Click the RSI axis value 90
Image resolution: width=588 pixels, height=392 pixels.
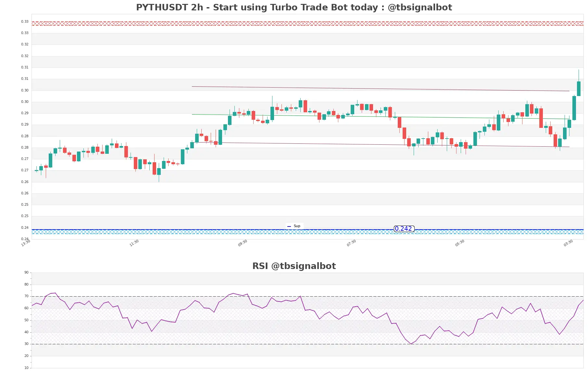pyautogui.click(x=26, y=273)
